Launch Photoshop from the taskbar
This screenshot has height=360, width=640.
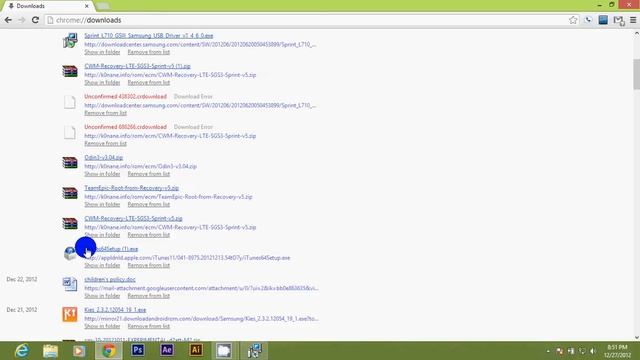point(138,350)
